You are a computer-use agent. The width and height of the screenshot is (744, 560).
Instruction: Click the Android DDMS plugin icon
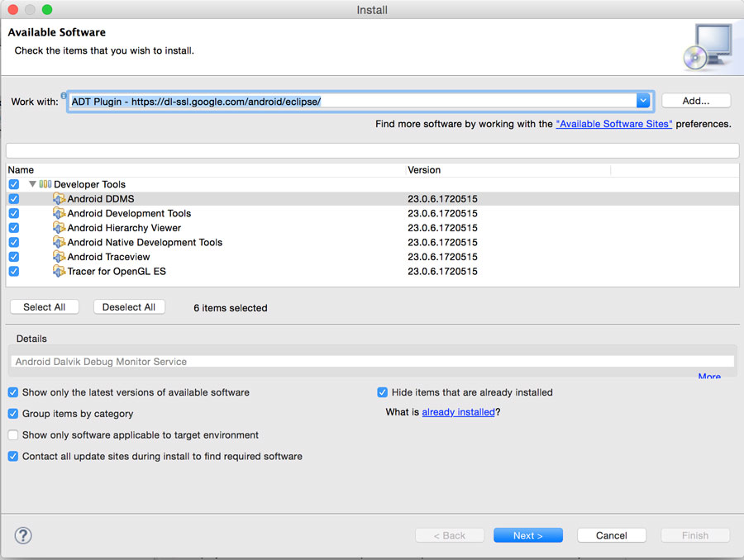click(x=59, y=199)
